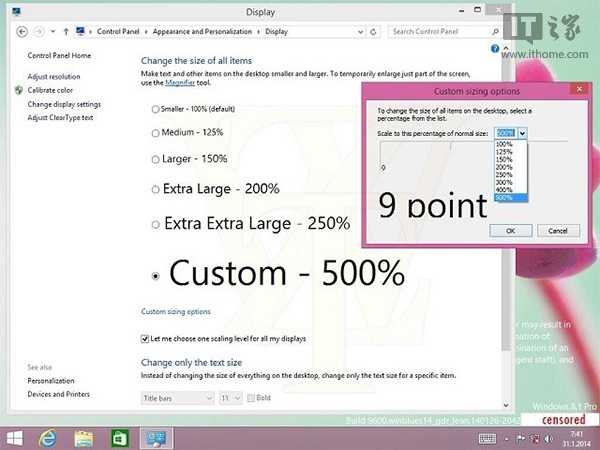Select Extra Extra Large - 250% option
This screenshot has width=600, height=450.
pyautogui.click(x=155, y=224)
